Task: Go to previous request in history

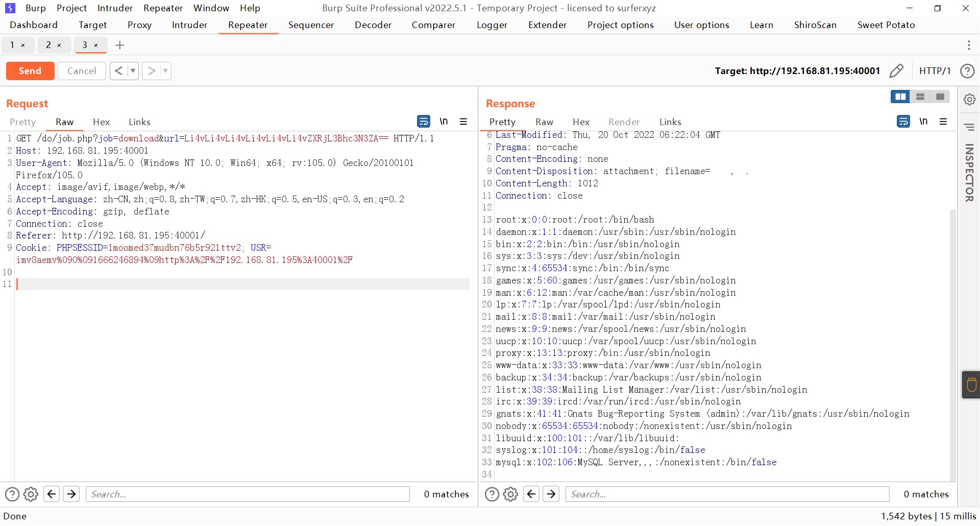Action: click(118, 71)
